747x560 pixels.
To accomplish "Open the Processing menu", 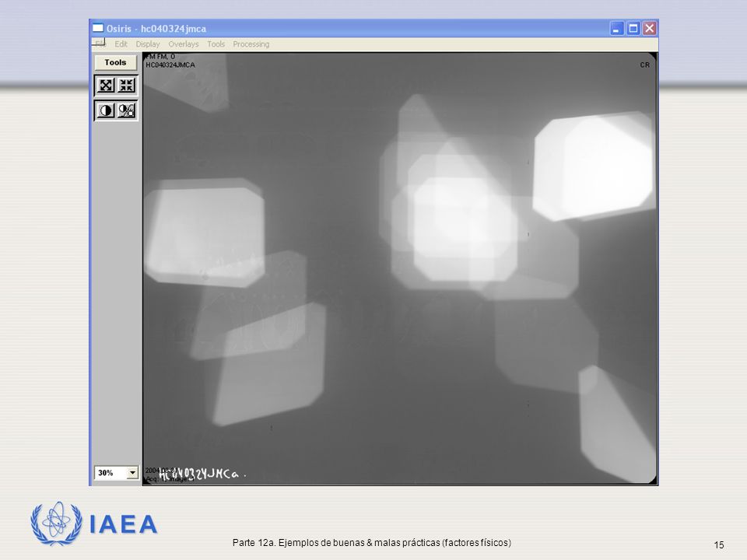I will pyautogui.click(x=251, y=44).
